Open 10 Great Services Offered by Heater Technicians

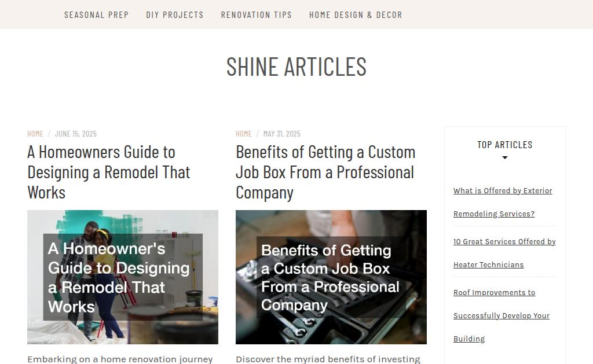[504, 253]
